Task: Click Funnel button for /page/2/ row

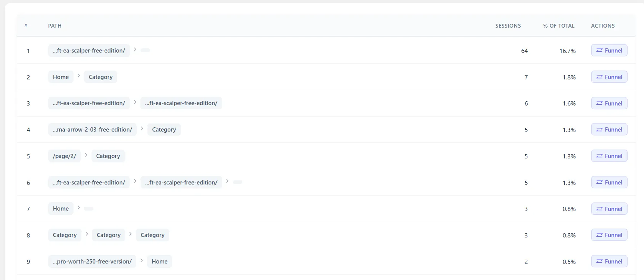Action: click(x=609, y=156)
